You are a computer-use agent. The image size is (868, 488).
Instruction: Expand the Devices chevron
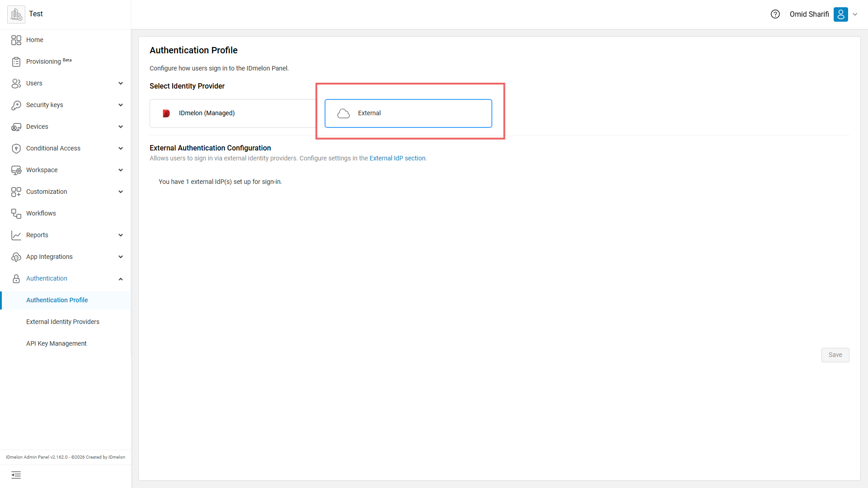(121, 127)
